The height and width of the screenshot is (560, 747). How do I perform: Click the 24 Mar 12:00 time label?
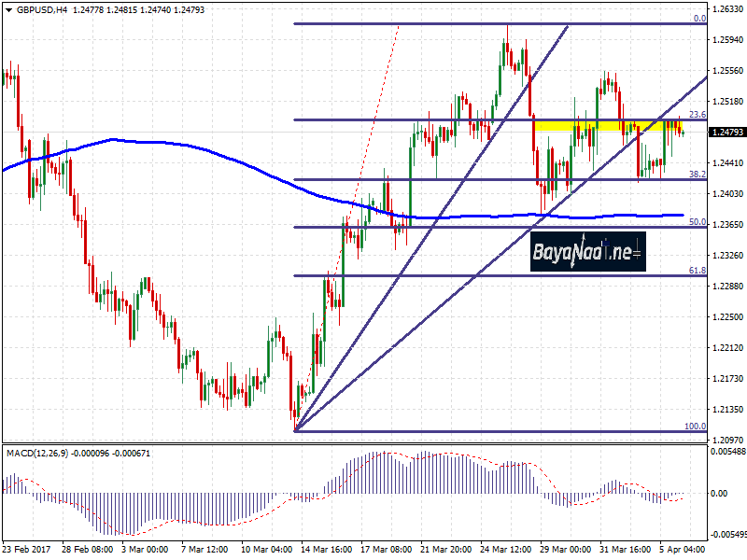point(507,550)
